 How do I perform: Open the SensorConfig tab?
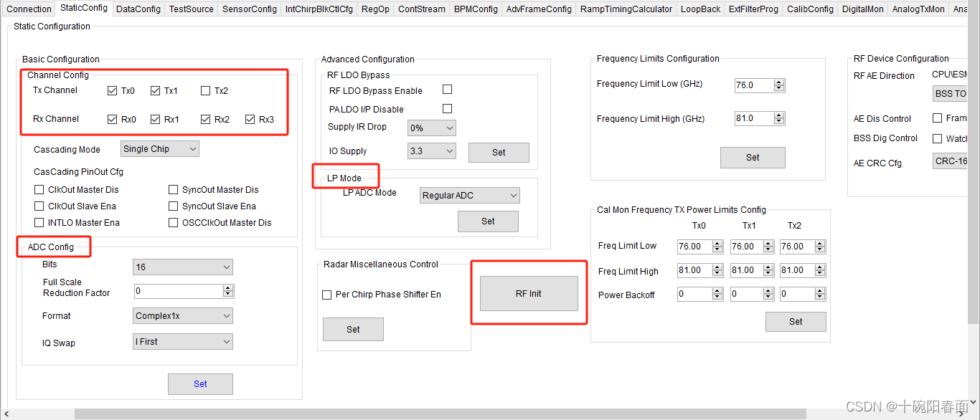(x=250, y=9)
